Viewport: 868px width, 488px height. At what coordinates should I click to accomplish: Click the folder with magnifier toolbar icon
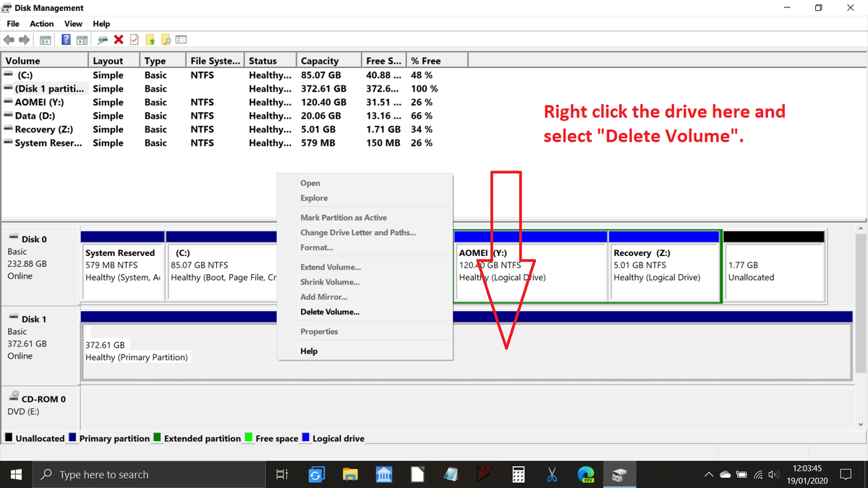pos(166,40)
